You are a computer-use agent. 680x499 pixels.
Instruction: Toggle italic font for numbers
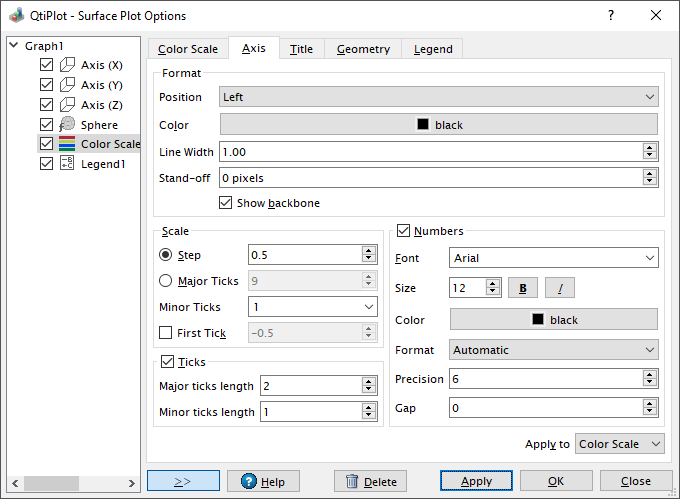(559, 288)
